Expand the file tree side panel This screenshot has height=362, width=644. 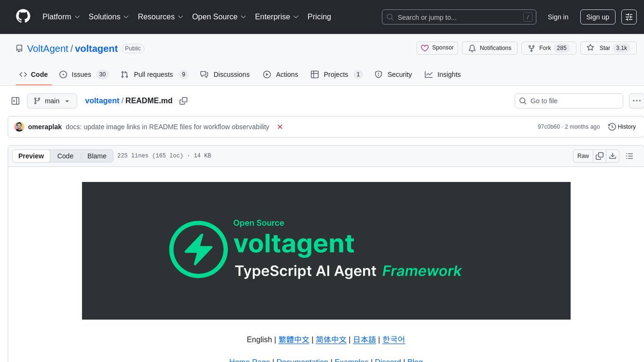(16, 101)
